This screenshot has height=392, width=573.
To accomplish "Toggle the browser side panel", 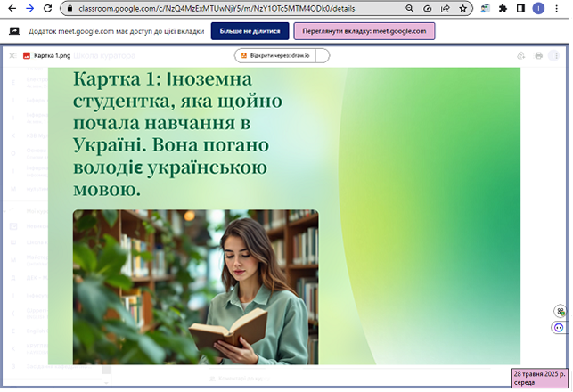I will pyautogui.click(x=520, y=8).
